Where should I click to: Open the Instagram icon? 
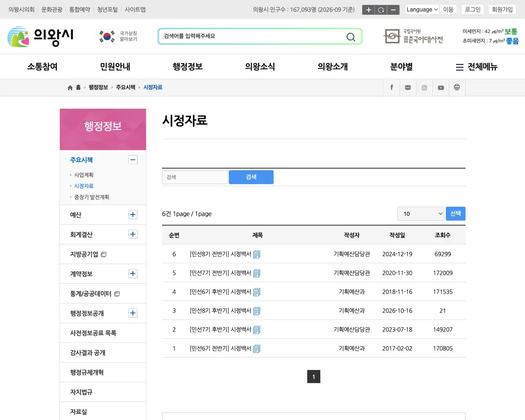tap(424, 87)
